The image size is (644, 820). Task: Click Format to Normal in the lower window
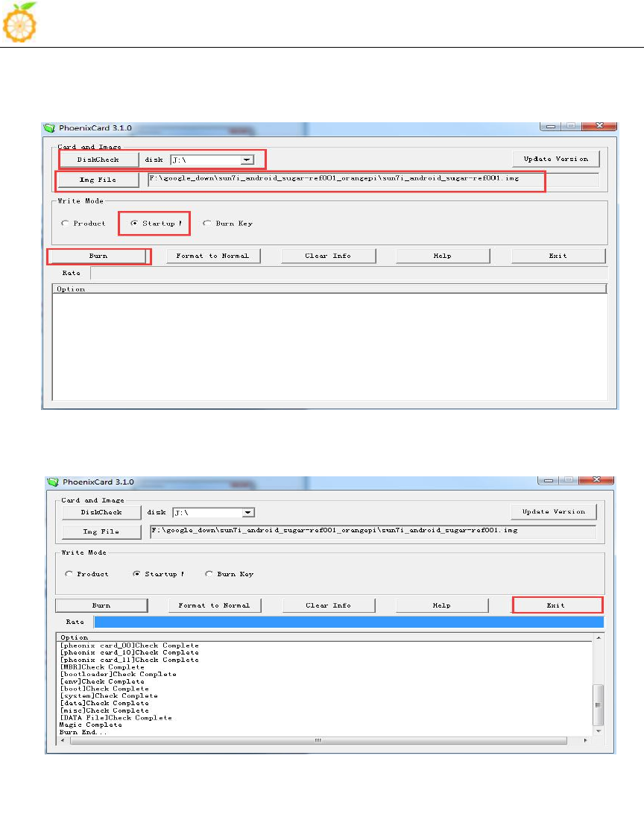click(215, 605)
